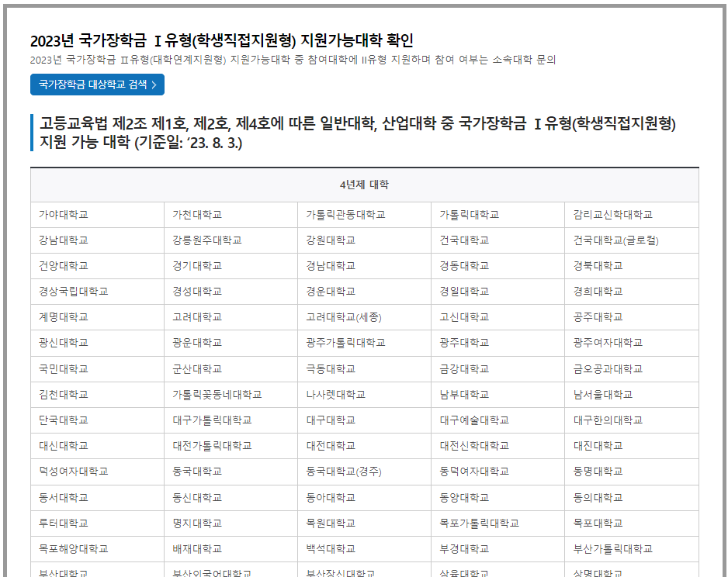The height and width of the screenshot is (577, 728).
Task: Click the 경희대학교 entry
Action: click(x=632, y=292)
